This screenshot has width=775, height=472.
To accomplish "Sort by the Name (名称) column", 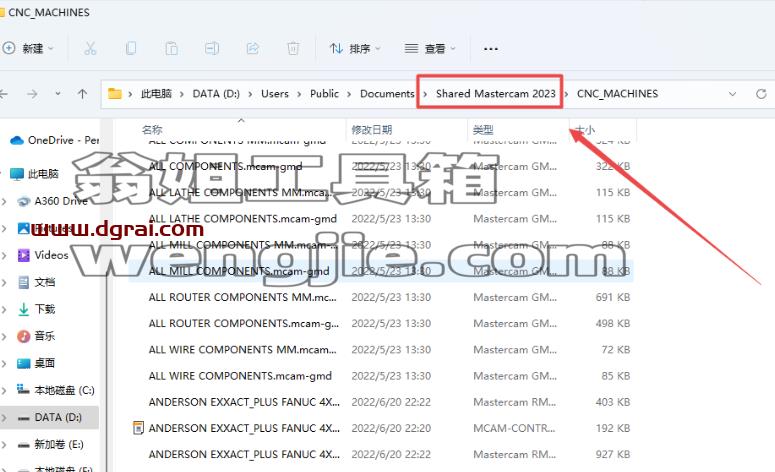I will pos(152,129).
